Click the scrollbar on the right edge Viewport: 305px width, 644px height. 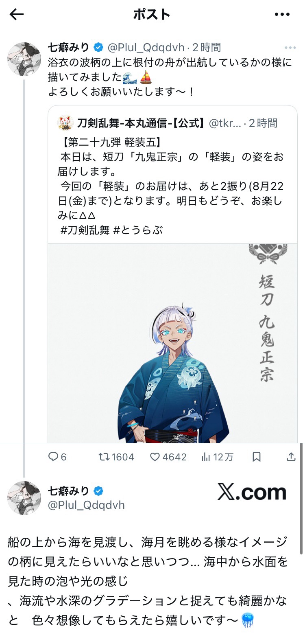coord(301,499)
